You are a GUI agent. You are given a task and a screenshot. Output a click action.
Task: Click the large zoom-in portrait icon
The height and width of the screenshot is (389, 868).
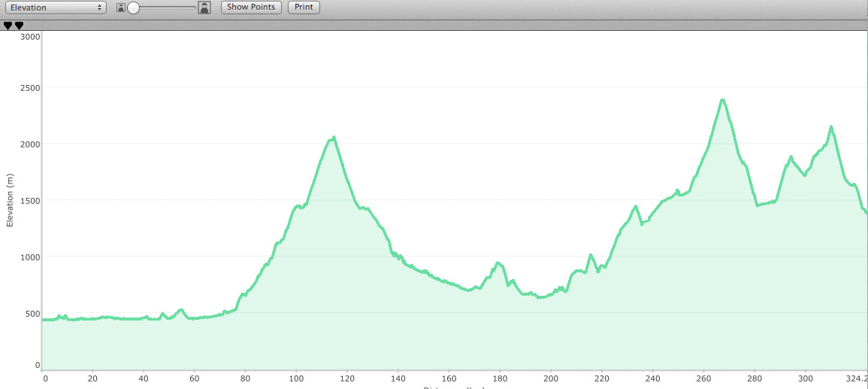(x=204, y=8)
